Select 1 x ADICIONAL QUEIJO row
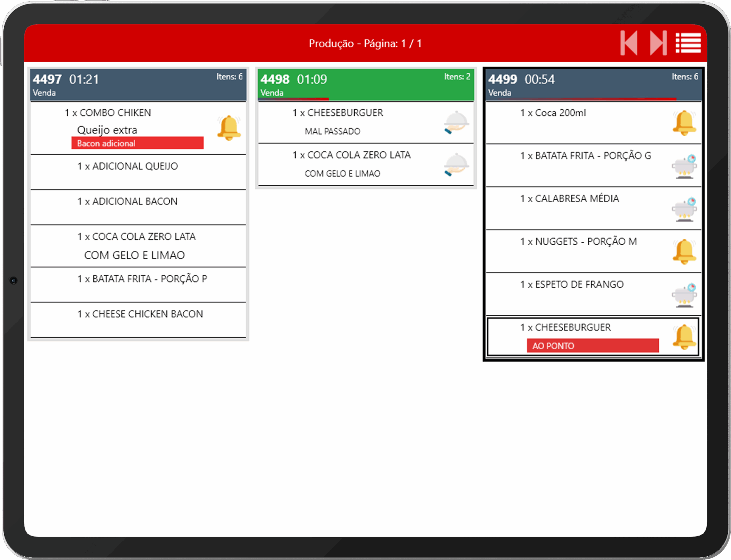The image size is (731, 560). [138, 172]
